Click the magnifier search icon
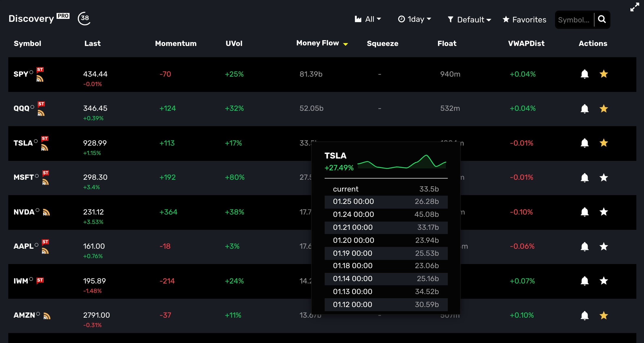This screenshot has height=343, width=644. pyautogui.click(x=602, y=19)
